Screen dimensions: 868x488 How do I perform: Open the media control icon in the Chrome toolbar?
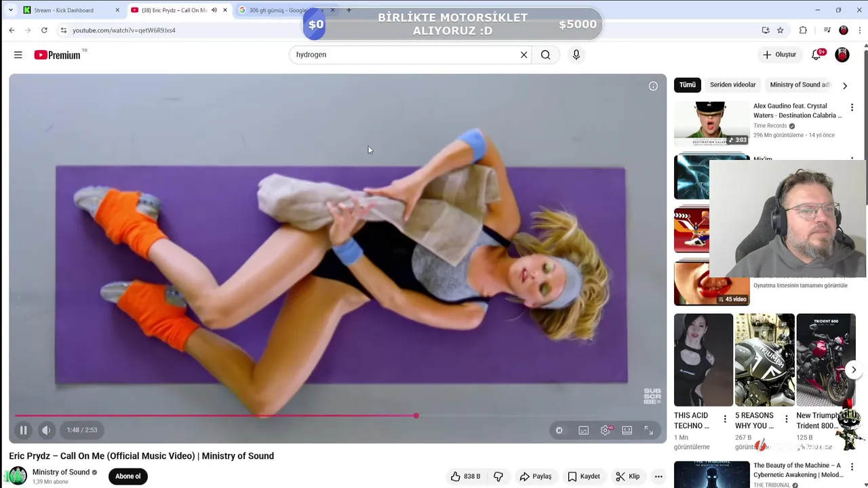(x=827, y=30)
